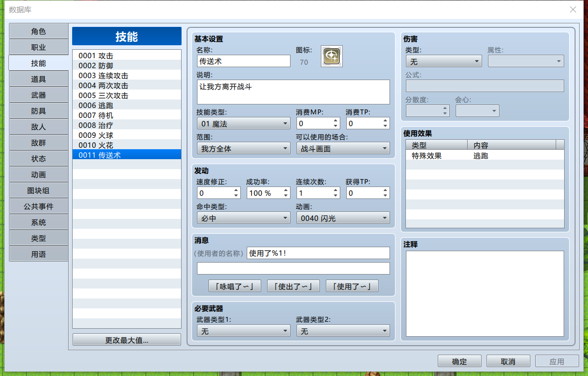Increase 消费MP with the up arrow
Viewport: 588px width, 376px height.
[x=336, y=121]
